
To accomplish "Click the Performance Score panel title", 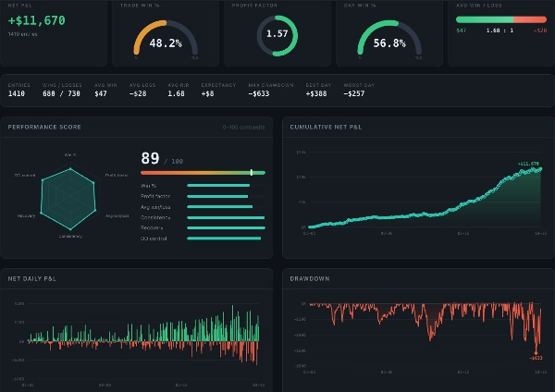I will coord(44,127).
